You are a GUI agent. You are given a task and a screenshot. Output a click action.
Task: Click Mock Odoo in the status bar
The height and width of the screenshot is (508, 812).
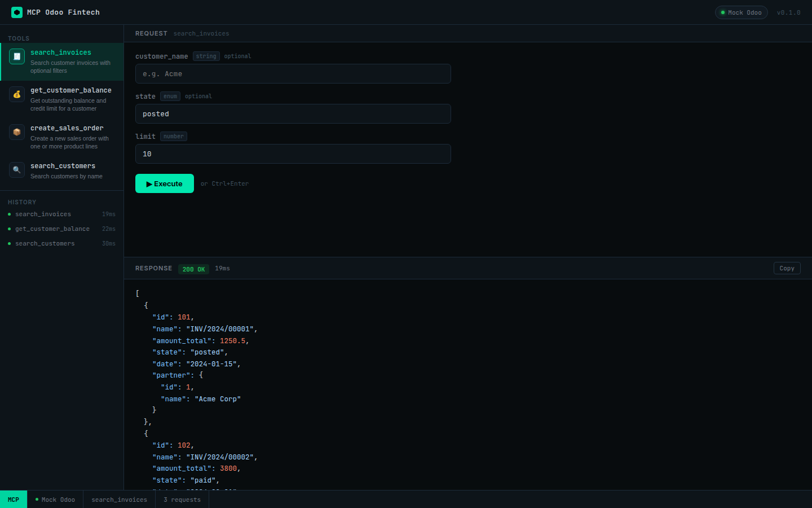(55, 500)
